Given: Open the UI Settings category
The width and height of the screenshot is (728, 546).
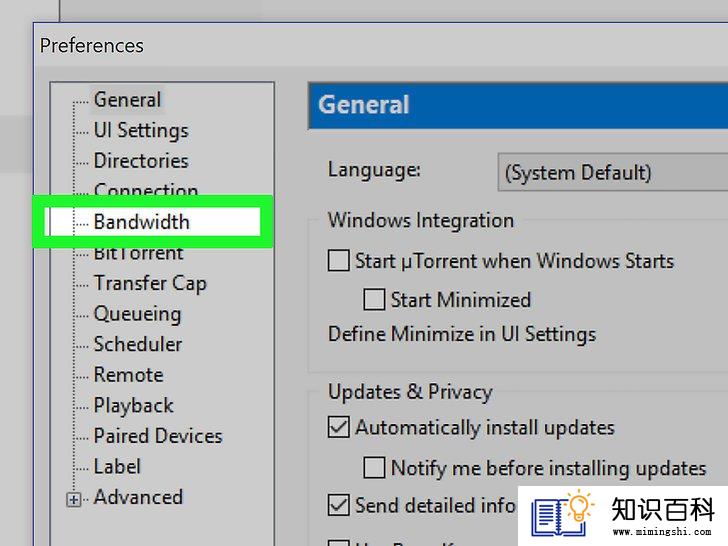Looking at the screenshot, I should click(141, 130).
